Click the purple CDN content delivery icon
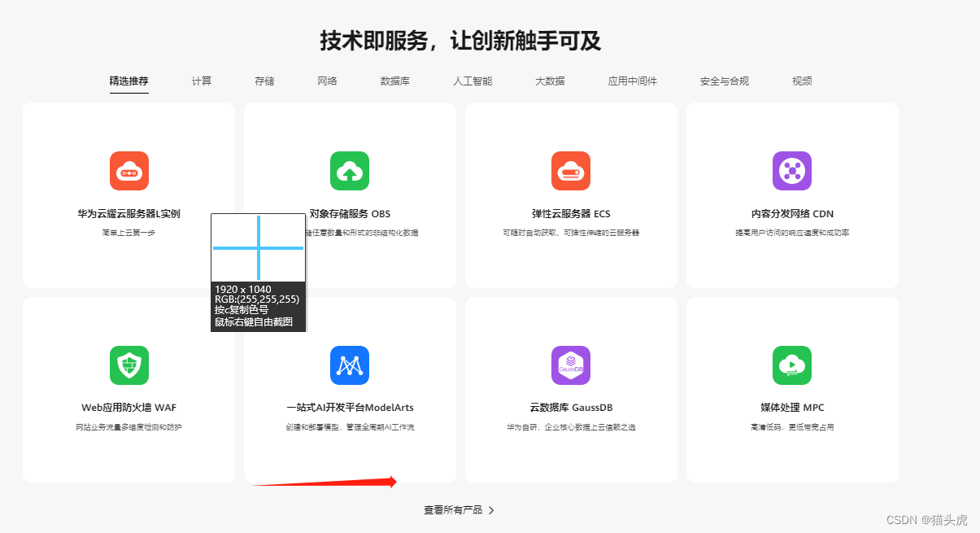This screenshot has width=980, height=533. click(792, 171)
